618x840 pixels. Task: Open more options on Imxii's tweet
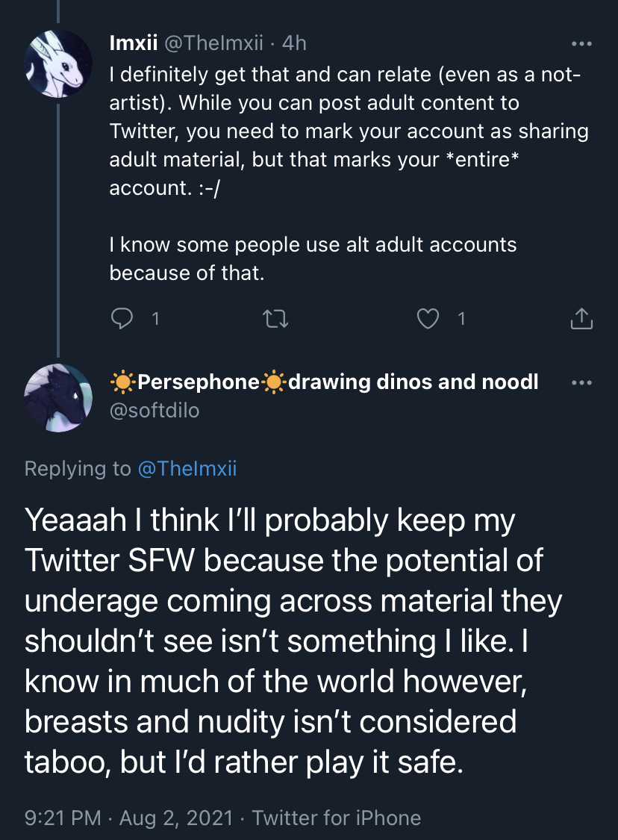[x=581, y=43]
